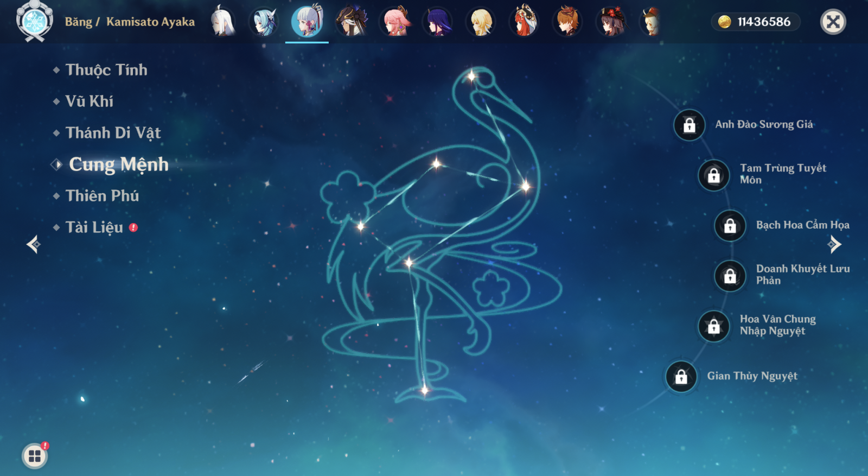Image resolution: width=868 pixels, height=476 pixels.
Task: Open locked constellation Bạch Hoa Cẩm Họa
Action: tap(730, 225)
